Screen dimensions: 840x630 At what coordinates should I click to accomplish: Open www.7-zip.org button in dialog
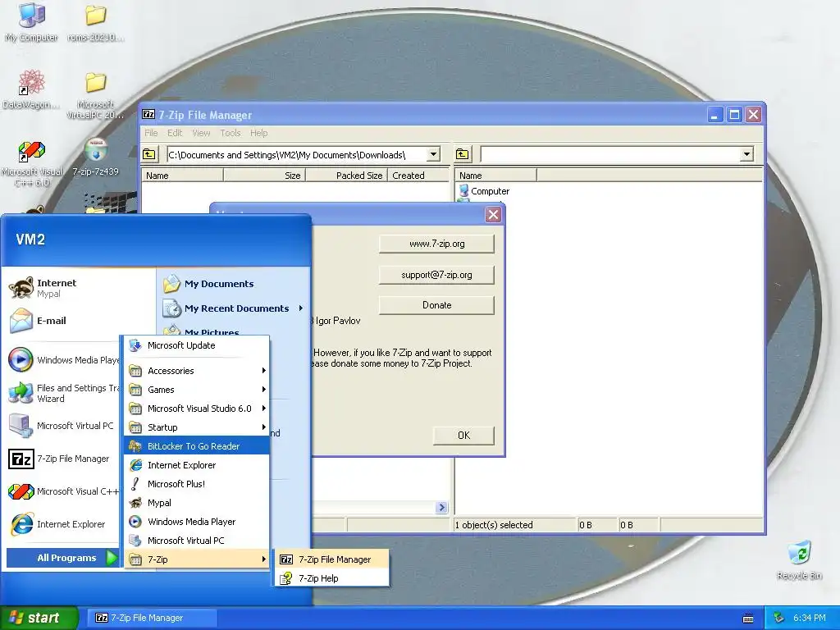436,244
